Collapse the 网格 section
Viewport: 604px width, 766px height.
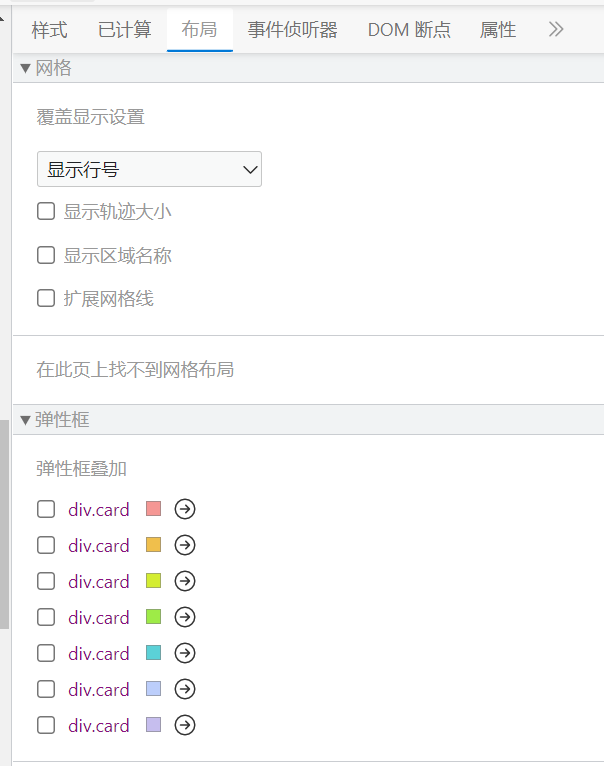(x=26, y=68)
